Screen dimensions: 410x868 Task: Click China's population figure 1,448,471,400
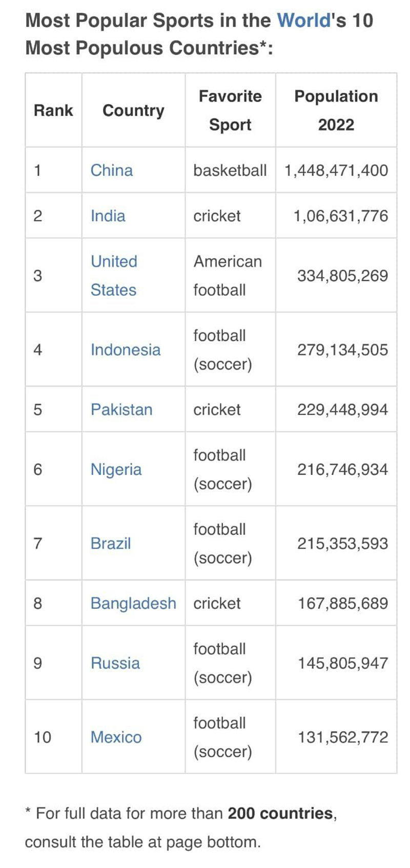[336, 170]
